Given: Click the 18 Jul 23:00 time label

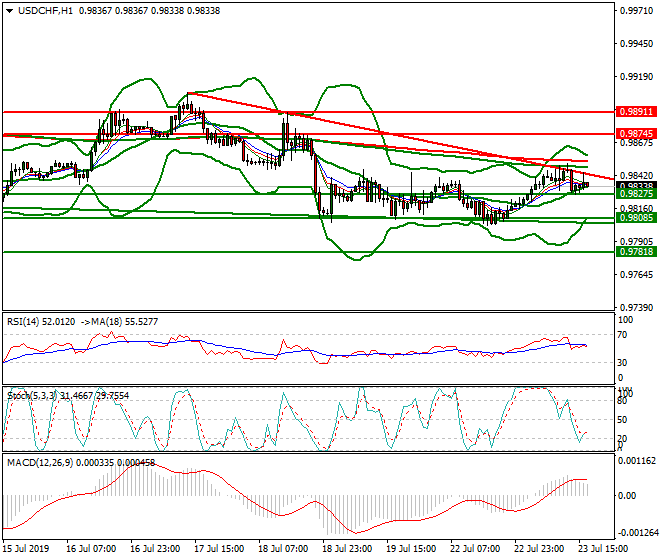Looking at the screenshot, I should coord(347,549).
